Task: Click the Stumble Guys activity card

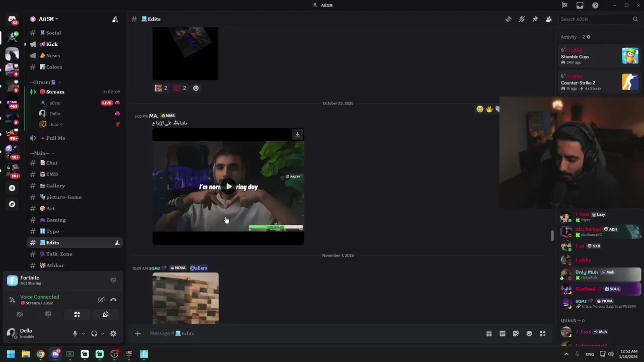Action: [600, 56]
